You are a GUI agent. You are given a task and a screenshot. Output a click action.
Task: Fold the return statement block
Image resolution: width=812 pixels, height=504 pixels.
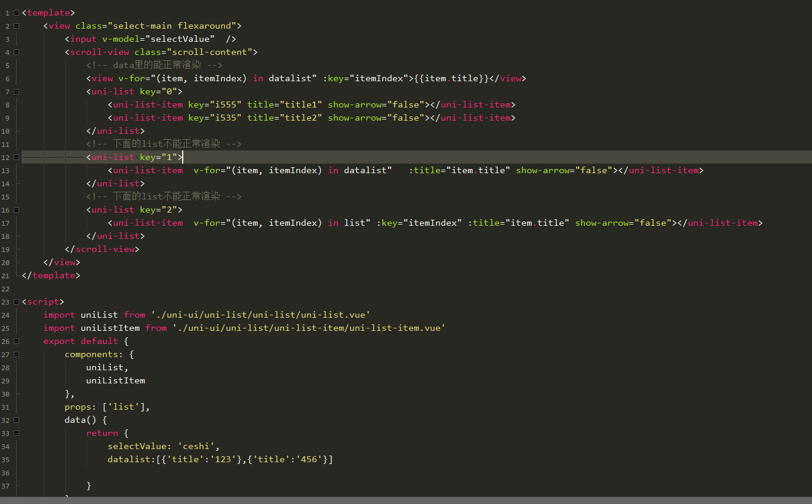pos(16,433)
